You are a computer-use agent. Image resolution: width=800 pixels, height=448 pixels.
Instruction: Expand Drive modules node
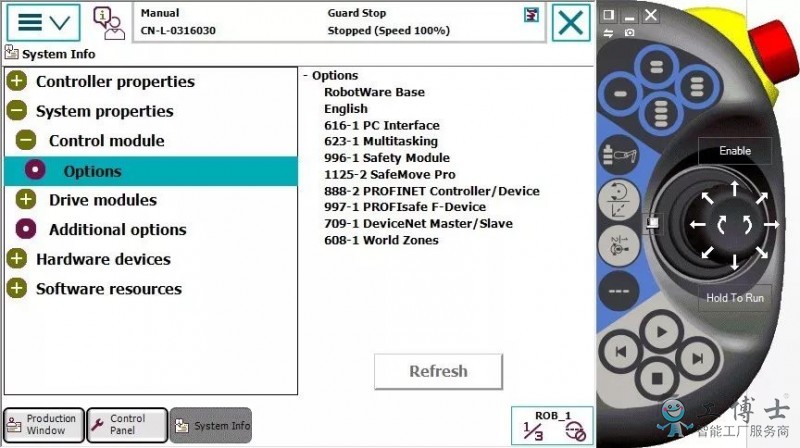[26, 200]
